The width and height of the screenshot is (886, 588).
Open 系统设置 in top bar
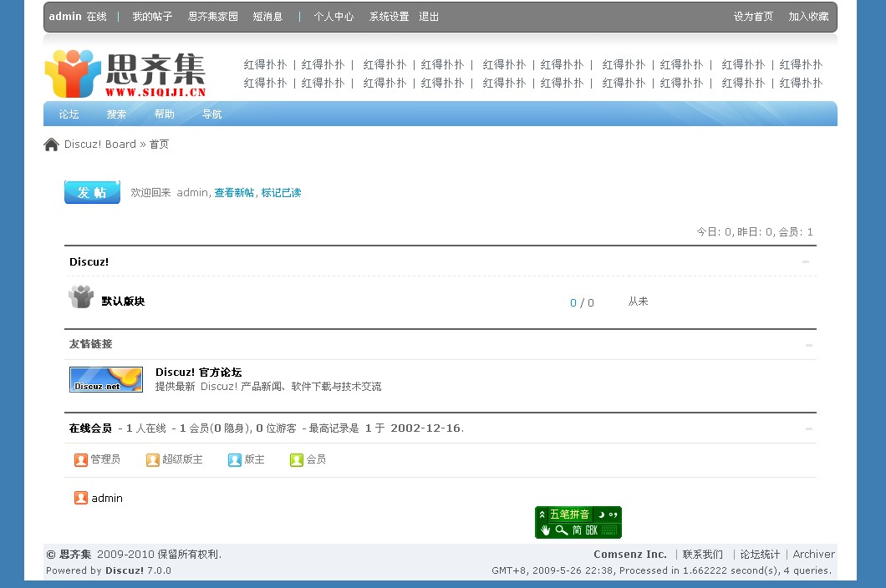(x=390, y=17)
